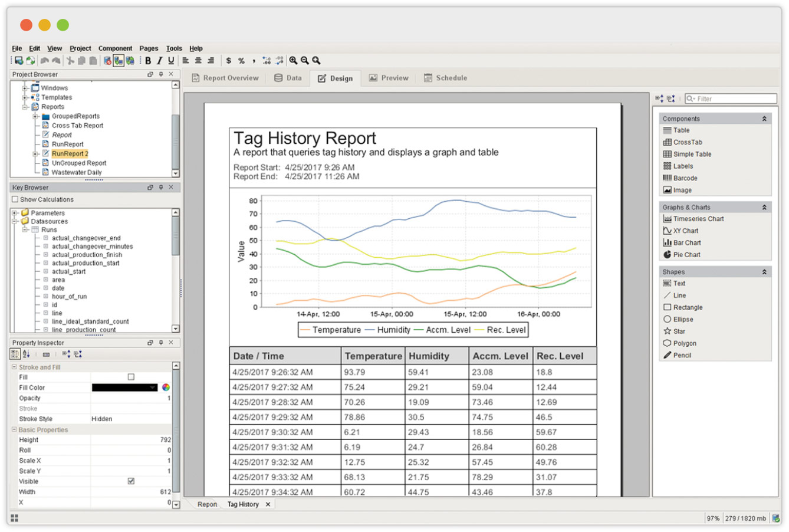Click the zoom in magnifier icon

pos(293,61)
